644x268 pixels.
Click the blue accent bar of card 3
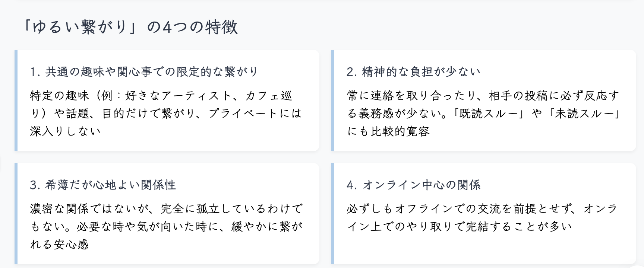click(x=16, y=214)
